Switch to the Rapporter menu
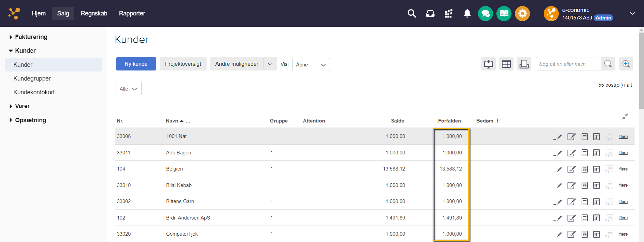 pyautogui.click(x=132, y=13)
